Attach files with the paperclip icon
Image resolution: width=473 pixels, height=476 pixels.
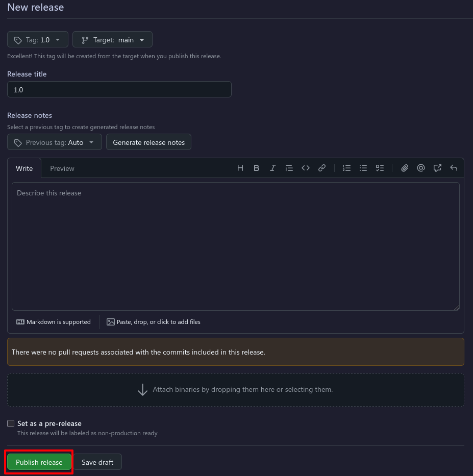(x=405, y=168)
